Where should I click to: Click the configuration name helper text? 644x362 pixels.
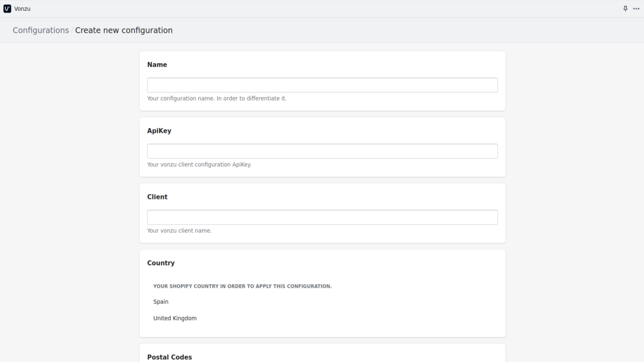(x=217, y=98)
